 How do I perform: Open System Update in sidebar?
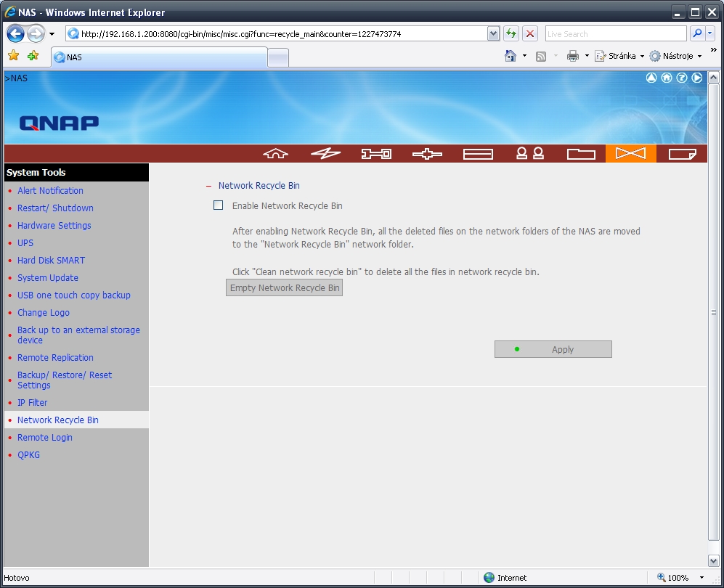[47, 278]
